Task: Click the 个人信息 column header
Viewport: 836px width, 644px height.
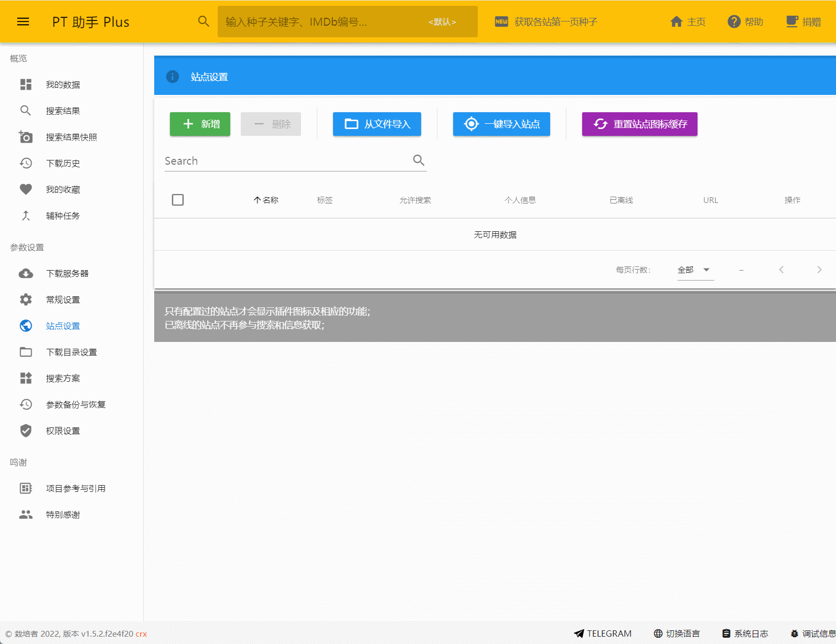Action: coord(520,200)
